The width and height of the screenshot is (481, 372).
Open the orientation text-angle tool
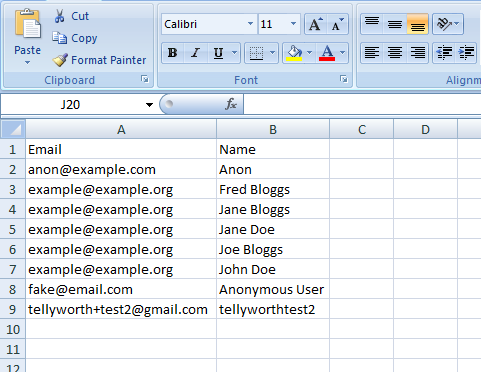point(448,24)
